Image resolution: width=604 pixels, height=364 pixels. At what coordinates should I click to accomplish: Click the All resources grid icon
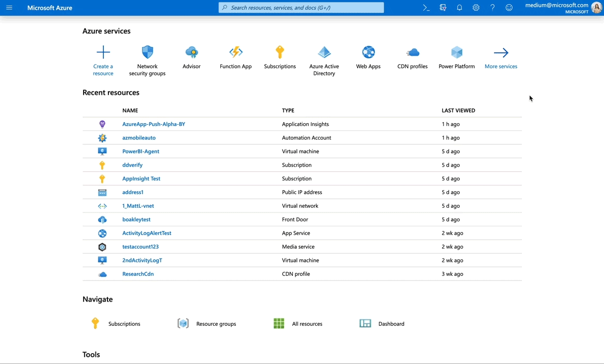tap(279, 324)
